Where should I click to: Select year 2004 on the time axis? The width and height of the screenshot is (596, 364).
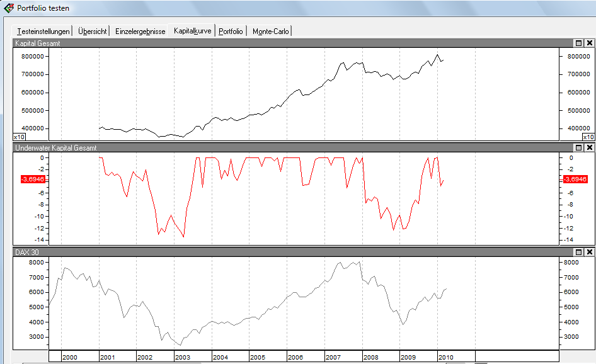coord(221,357)
